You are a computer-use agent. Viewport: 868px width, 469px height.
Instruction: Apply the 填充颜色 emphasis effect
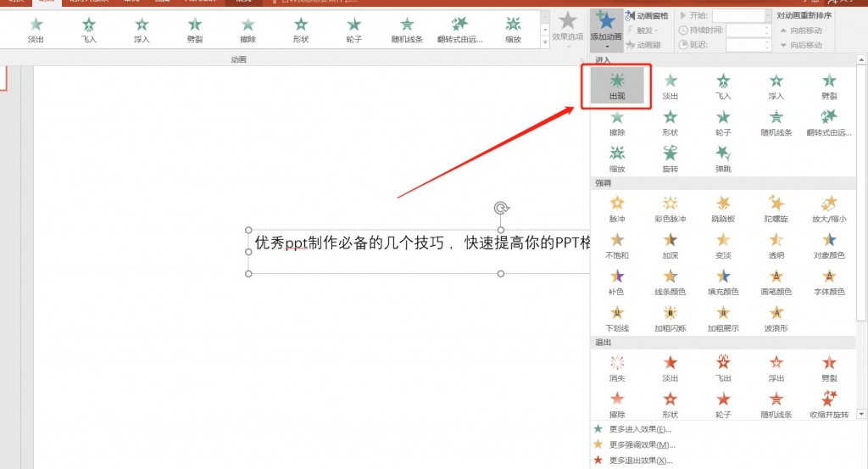coord(722,281)
